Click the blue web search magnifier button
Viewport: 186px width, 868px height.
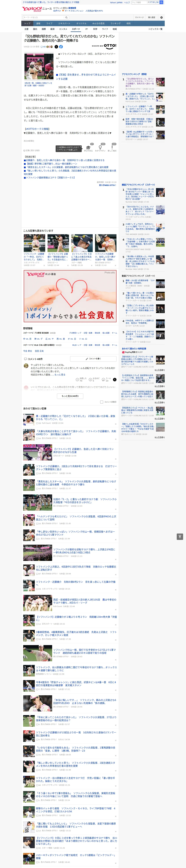tap(161, 2)
